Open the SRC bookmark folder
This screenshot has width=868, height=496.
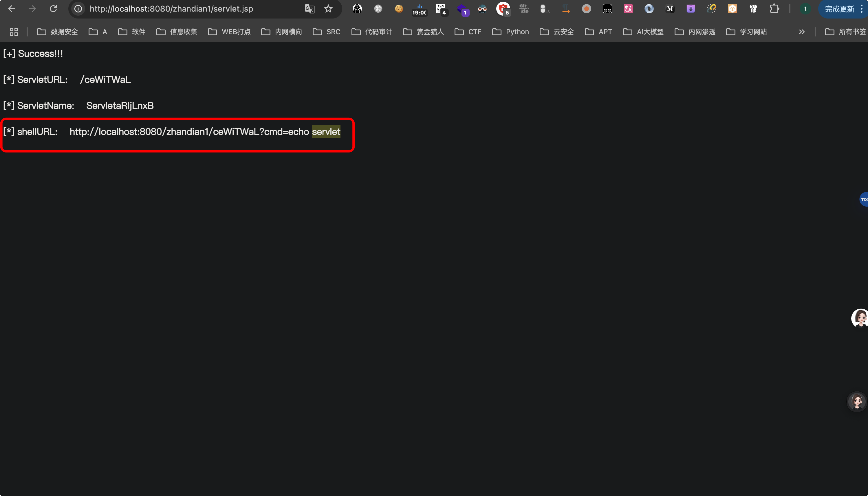[327, 32]
